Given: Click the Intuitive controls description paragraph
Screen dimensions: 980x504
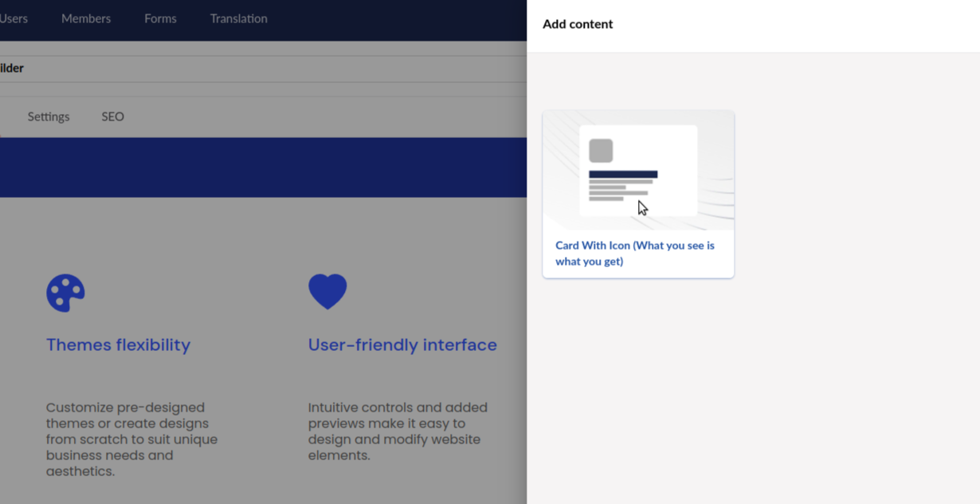Looking at the screenshot, I should pos(398,431).
